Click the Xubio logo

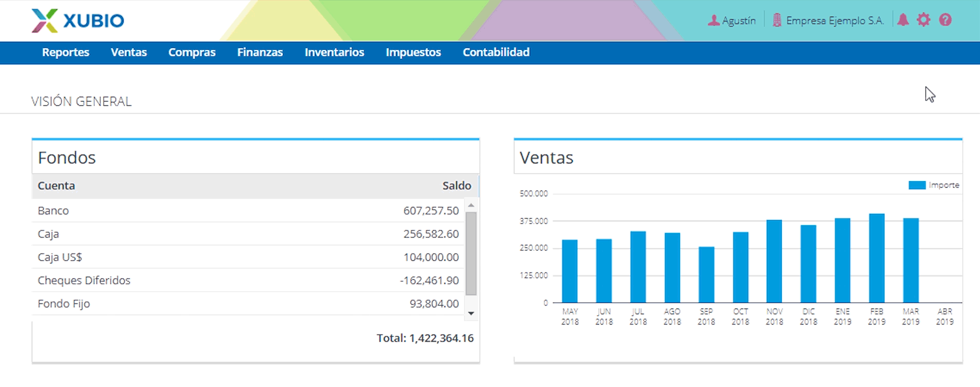click(x=78, y=21)
